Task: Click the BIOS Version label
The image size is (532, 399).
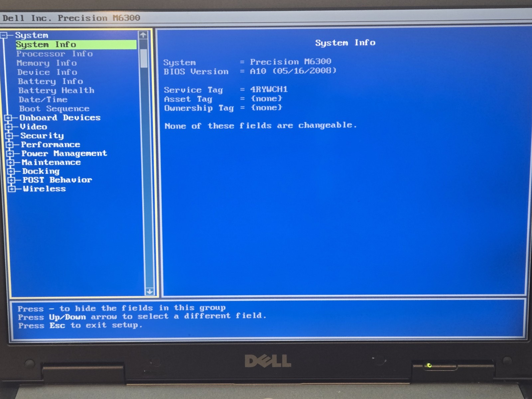Action: (x=196, y=71)
